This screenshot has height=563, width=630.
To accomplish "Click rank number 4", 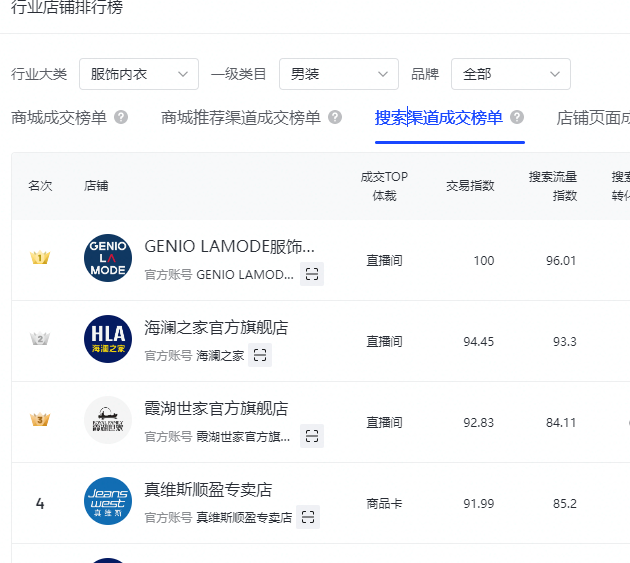I will 40,504.
